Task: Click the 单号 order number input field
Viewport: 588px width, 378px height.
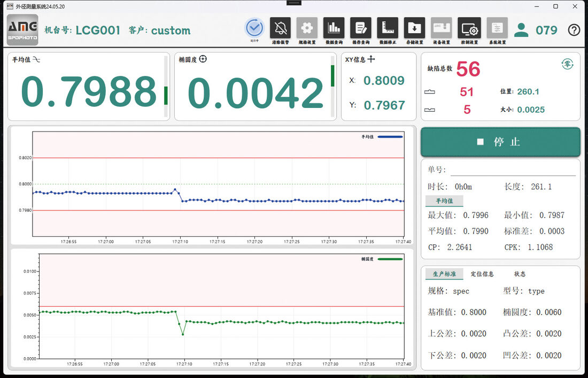Action: point(513,170)
